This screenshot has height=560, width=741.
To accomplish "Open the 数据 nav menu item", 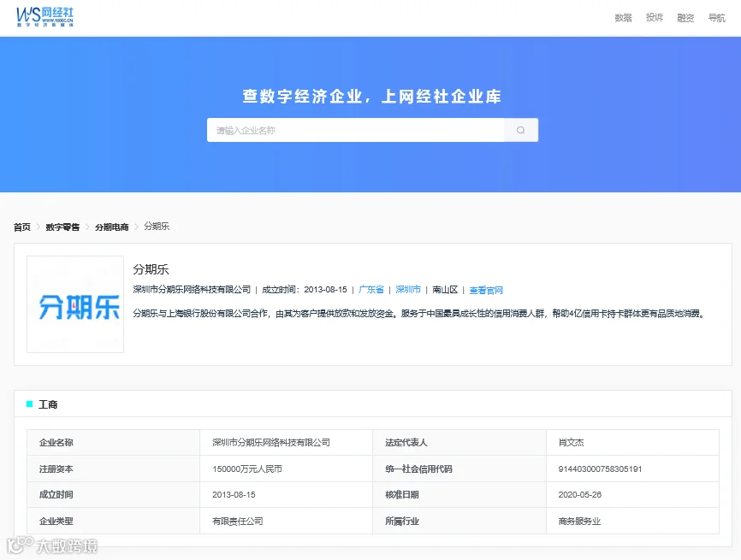I will (x=623, y=17).
